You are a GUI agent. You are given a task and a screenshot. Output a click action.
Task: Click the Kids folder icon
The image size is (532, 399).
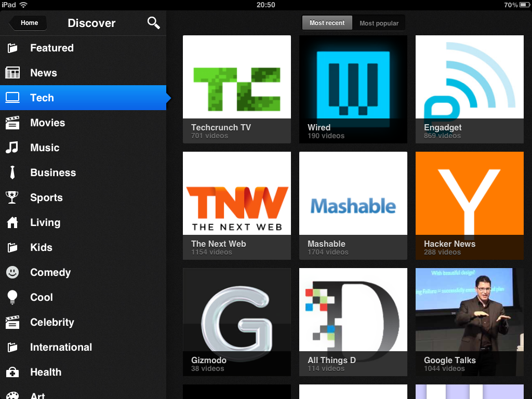[x=12, y=247]
